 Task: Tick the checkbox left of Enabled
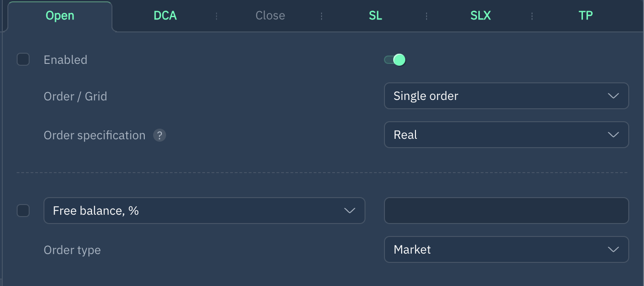(x=23, y=60)
